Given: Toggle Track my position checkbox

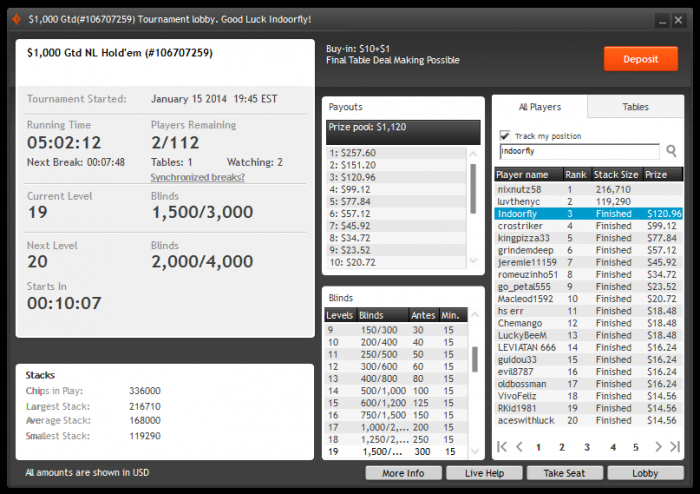Looking at the screenshot, I should coord(505,135).
